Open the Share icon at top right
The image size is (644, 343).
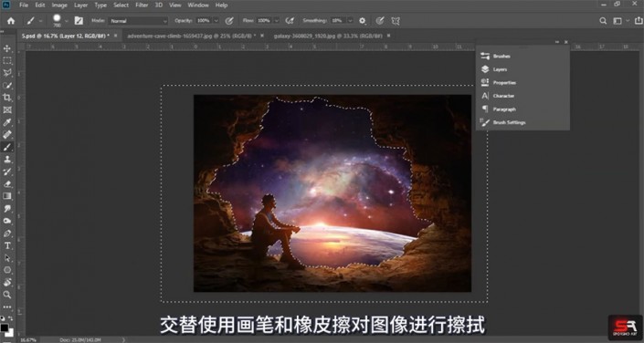pos(638,20)
